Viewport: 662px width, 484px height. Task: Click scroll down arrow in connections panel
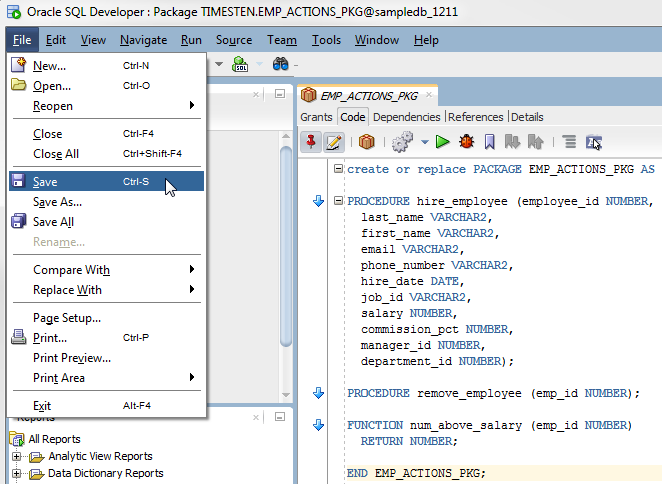[x=286, y=395]
